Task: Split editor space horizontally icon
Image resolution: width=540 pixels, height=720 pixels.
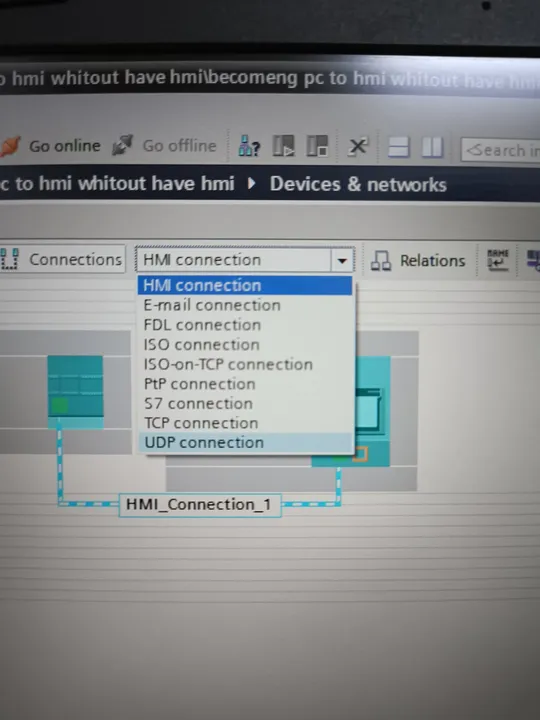Action: click(x=399, y=147)
